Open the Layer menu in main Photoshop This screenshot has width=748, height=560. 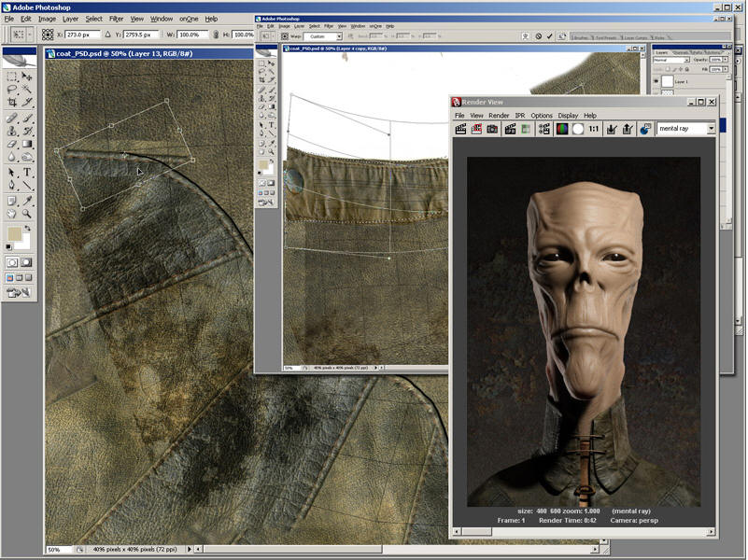pos(70,19)
